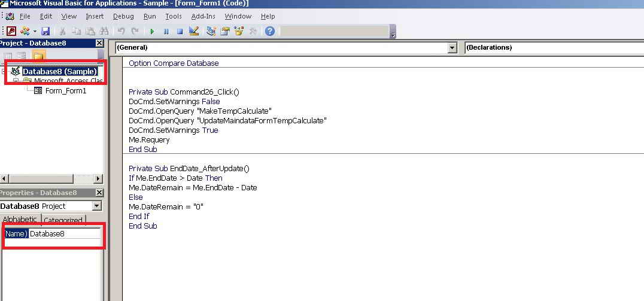
Task: Click the form icon left of File
Action: click(10, 16)
